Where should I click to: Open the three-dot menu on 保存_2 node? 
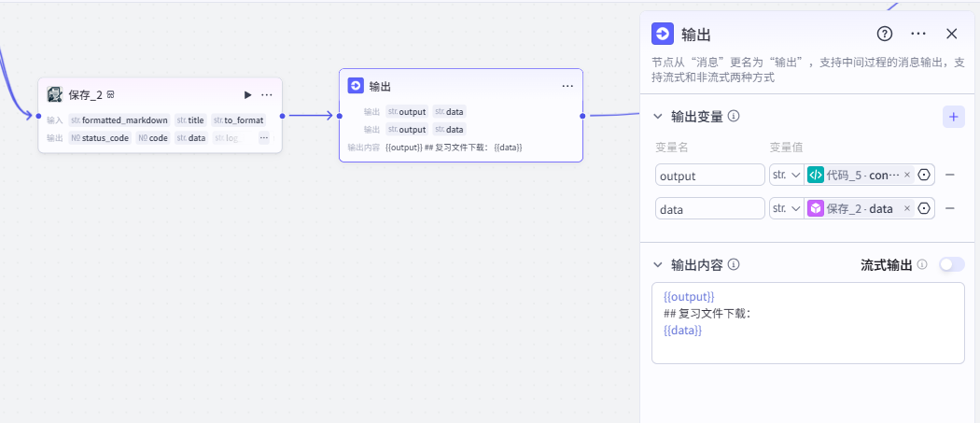267,95
